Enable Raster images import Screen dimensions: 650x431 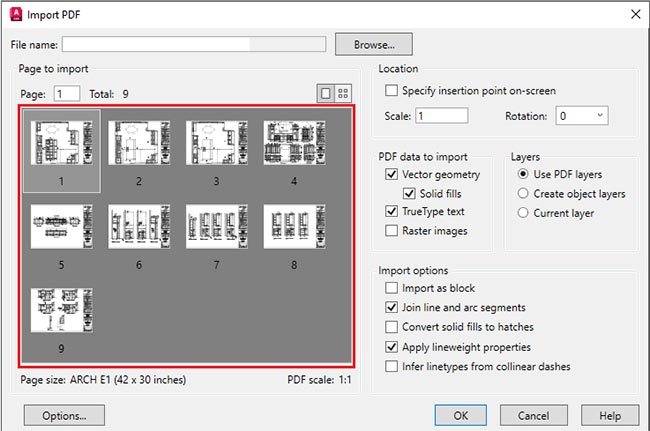(392, 231)
